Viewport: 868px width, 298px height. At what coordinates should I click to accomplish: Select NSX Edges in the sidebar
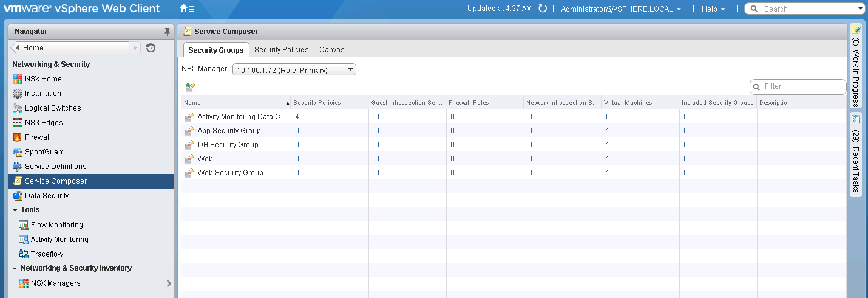43,123
